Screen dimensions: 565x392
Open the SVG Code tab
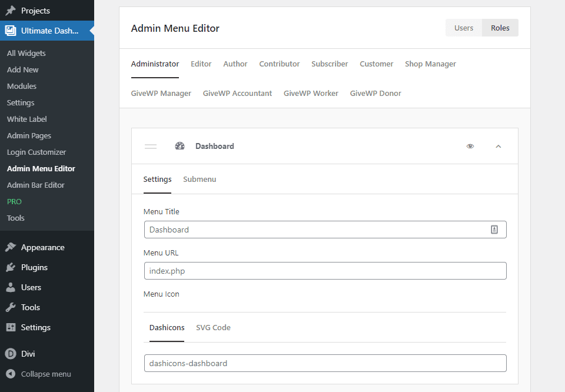[213, 327]
